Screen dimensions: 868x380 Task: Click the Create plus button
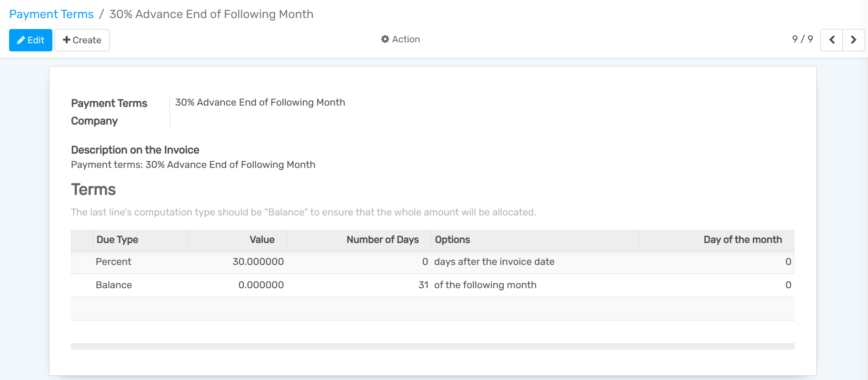pyautogui.click(x=82, y=40)
